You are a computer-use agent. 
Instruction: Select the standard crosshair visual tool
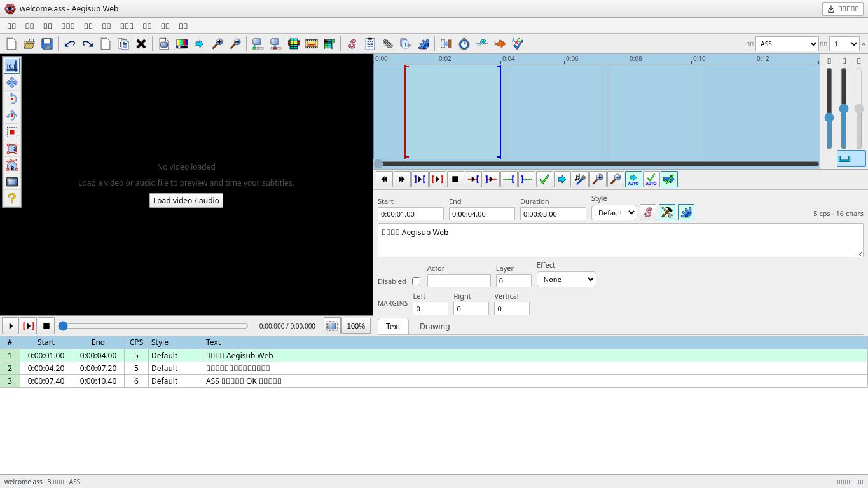[11, 66]
